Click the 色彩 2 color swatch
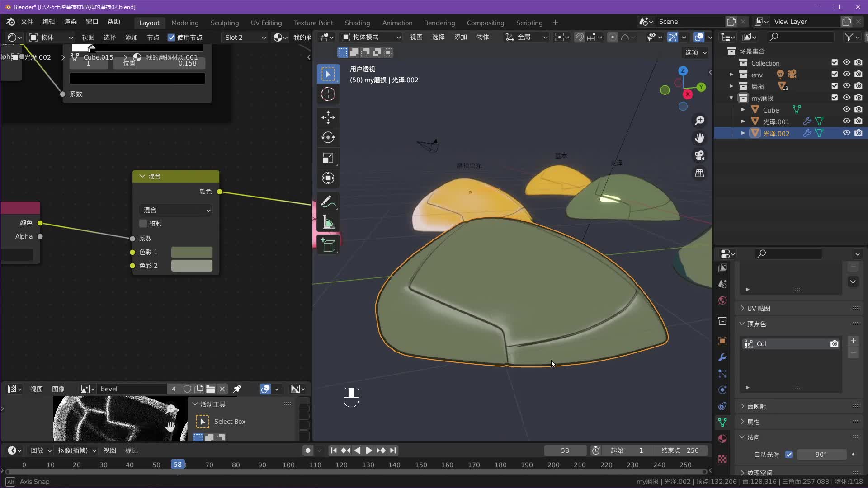Image resolution: width=868 pixels, height=488 pixels. (192, 266)
